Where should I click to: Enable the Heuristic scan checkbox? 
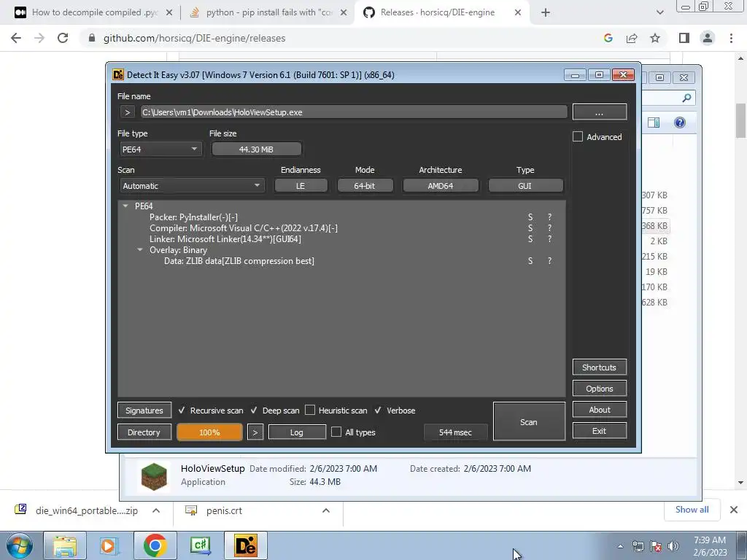tap(310, 411)
